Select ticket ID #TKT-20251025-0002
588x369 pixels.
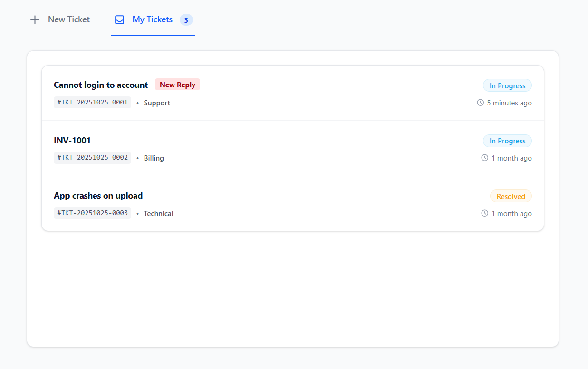pyautogui.click(x=92, y=158)
